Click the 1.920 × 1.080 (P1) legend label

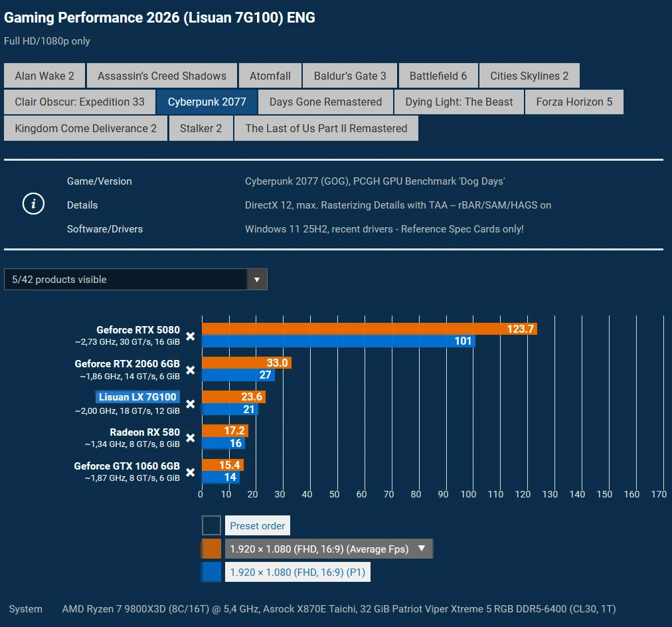tap(298, 573)
